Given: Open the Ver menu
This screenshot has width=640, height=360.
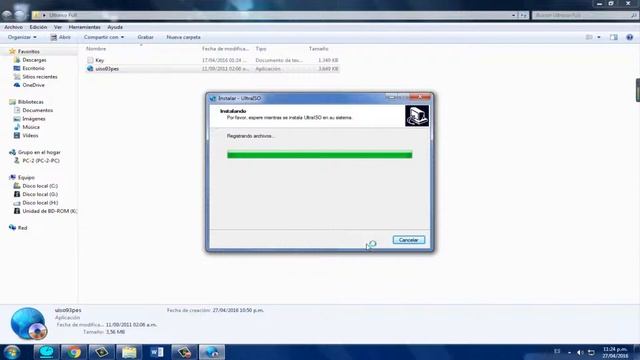Looking at the screenshot, I should point(58,27).
